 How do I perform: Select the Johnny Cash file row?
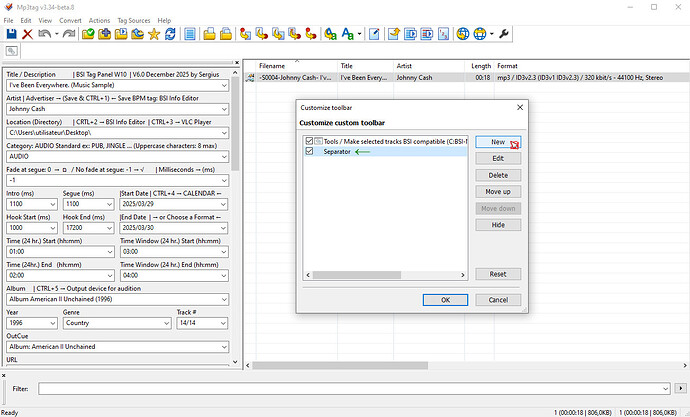point(466,77)
